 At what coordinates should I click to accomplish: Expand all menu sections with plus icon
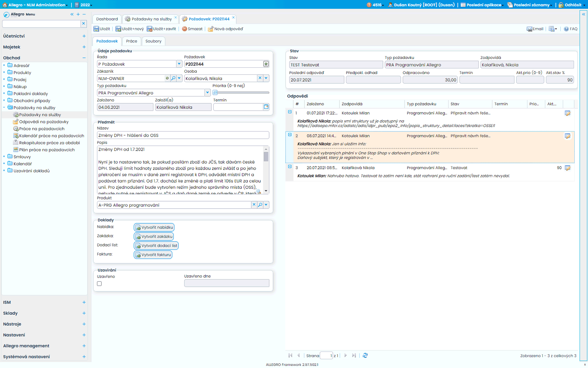coord(78,14)
